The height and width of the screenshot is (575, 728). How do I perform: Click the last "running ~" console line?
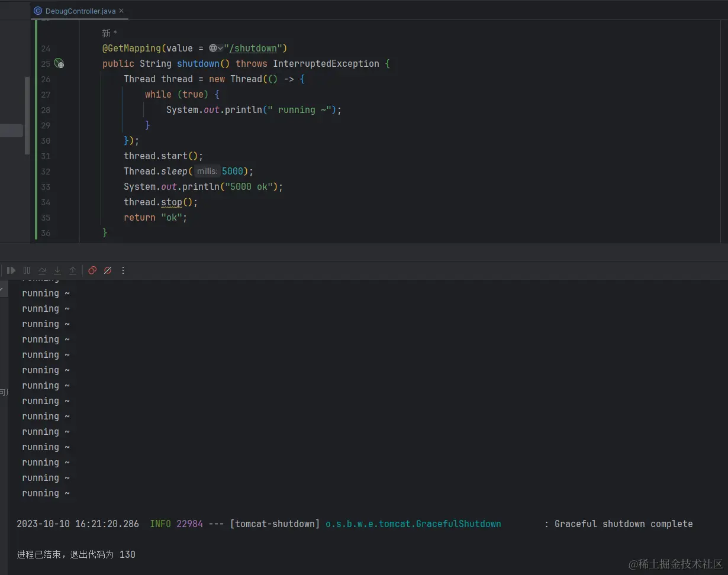[x=46, y=493]
